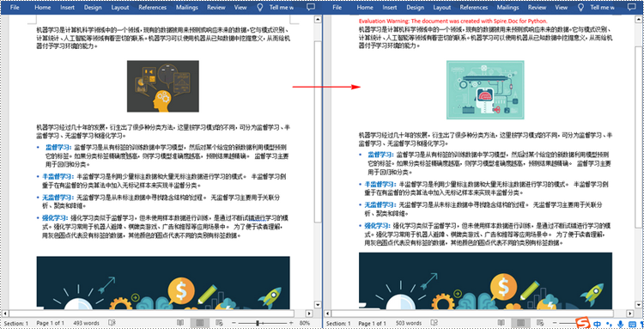
Task: Click the vertical scroll down arrow in right window
Action: pos(640,304)
